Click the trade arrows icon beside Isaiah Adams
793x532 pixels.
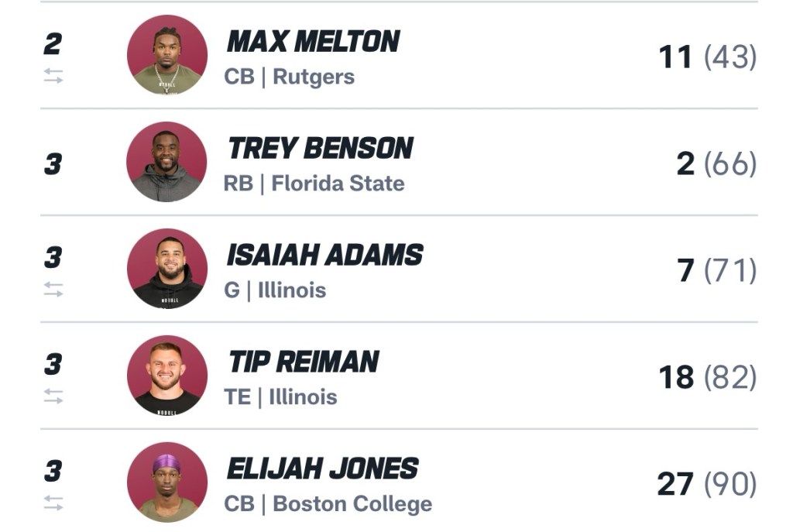(53, 290)
